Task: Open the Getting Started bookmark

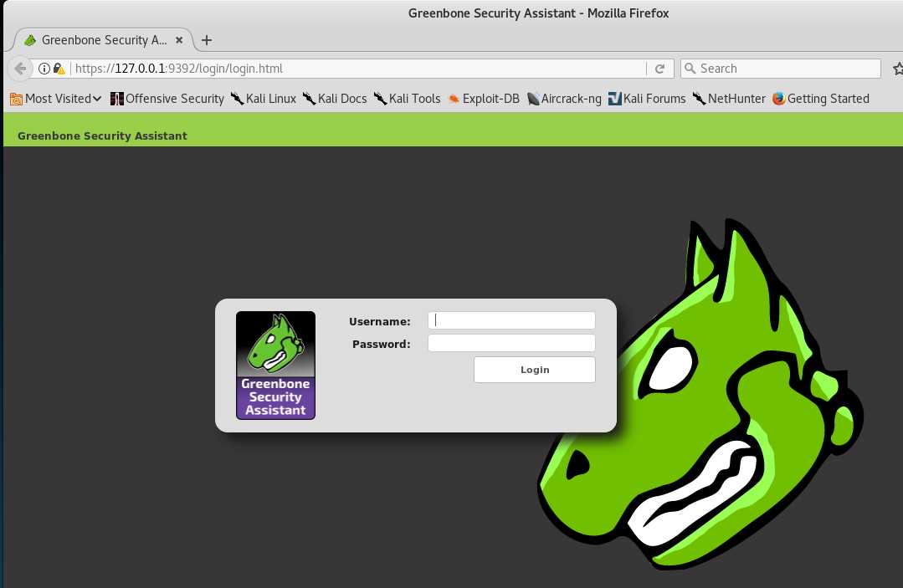Action: click(821, 99)
